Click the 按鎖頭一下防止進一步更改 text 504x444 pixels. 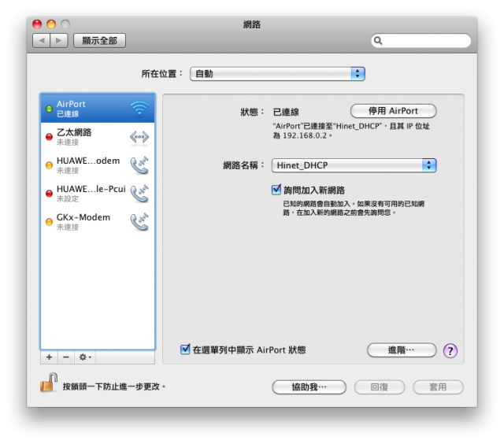click(113, 387)
